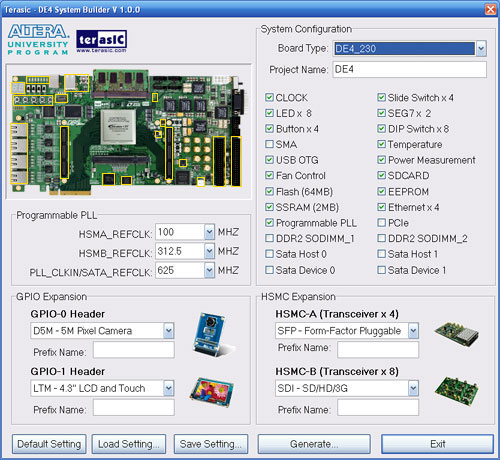Enable DDR2 SODIMM_1
The width and height of the screenshot is (500, 460).
coord(269,238)
